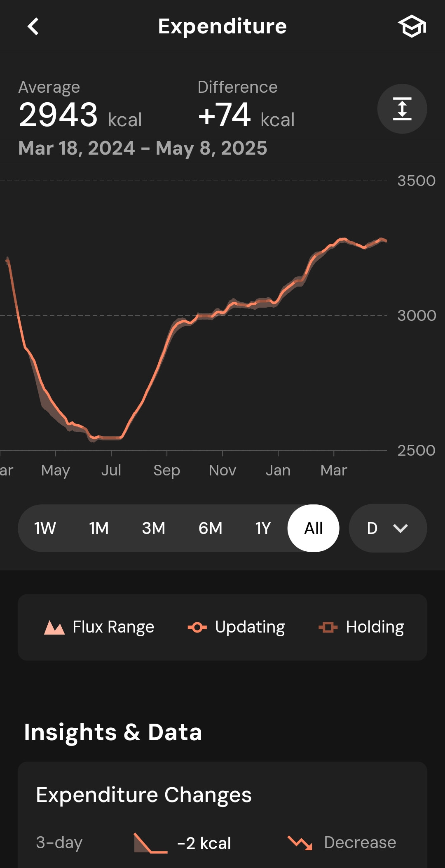Image resolution: width=445 pixels, height=868 pixels.
Task: Choose the 1Y time range
Action: 263,528
